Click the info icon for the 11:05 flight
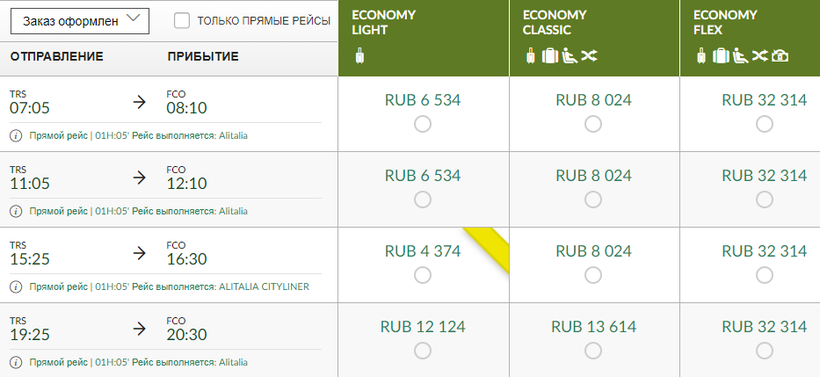This screenshot has width=820, height=377. 16,211
